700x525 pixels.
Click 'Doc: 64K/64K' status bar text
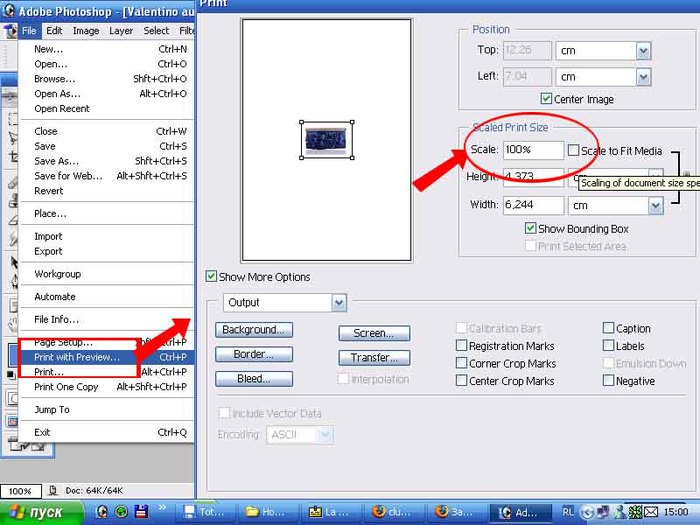click(94, 491)
